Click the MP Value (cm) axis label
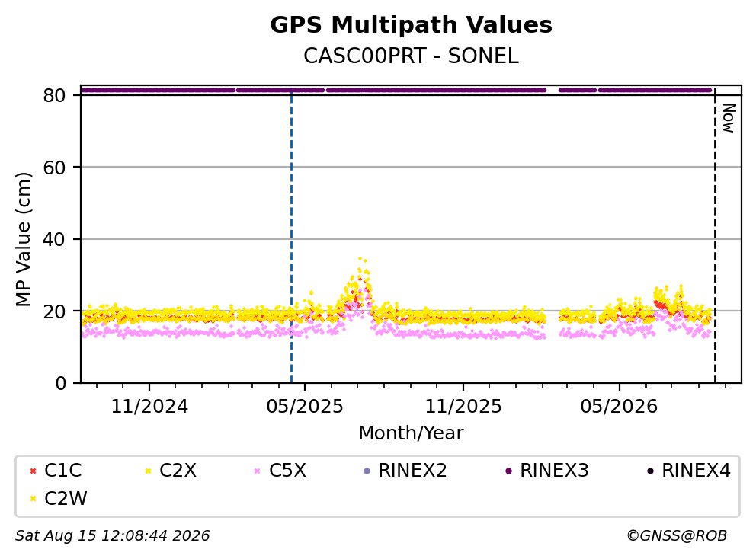Screen dimensions: 756x559 (23, 239)
